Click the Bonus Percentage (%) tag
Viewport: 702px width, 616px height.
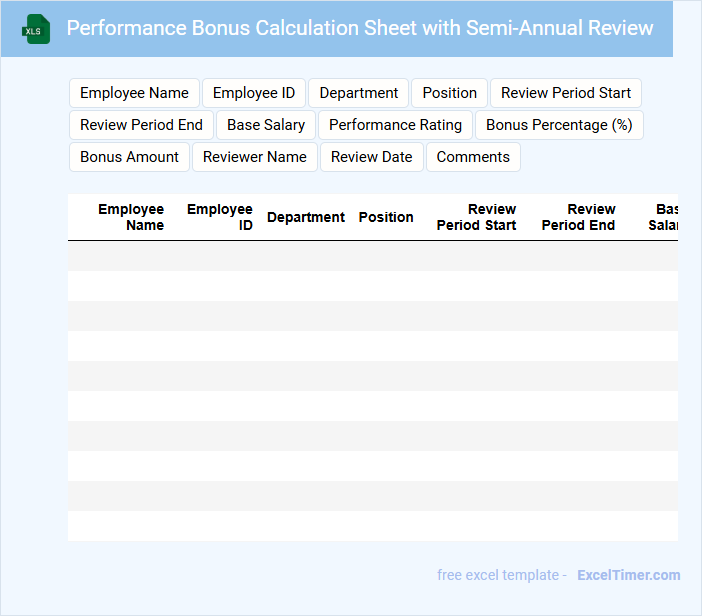pos(559,125)
